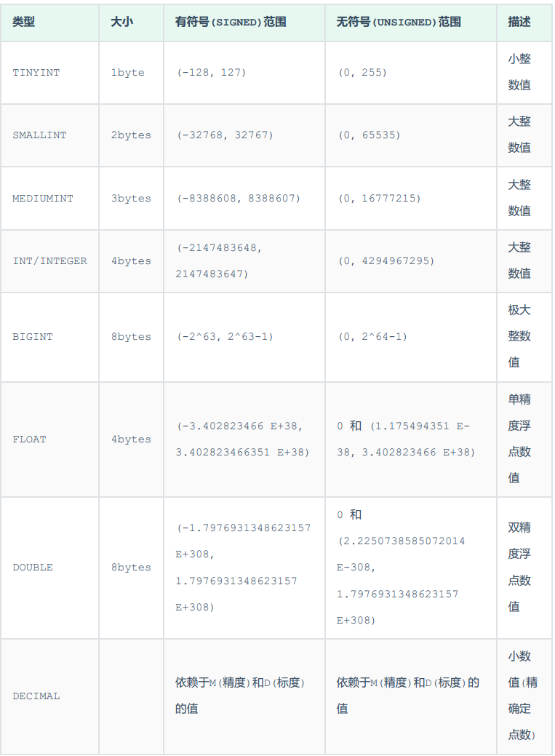Click the 大小 column header
Viewport: 555px width, 756px height.
(121, 22)
